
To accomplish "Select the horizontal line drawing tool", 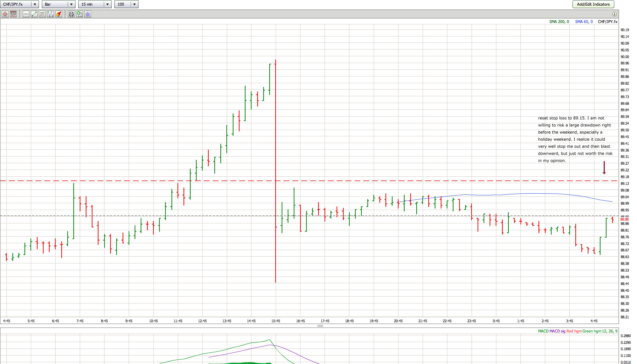I will click(26, 14).
